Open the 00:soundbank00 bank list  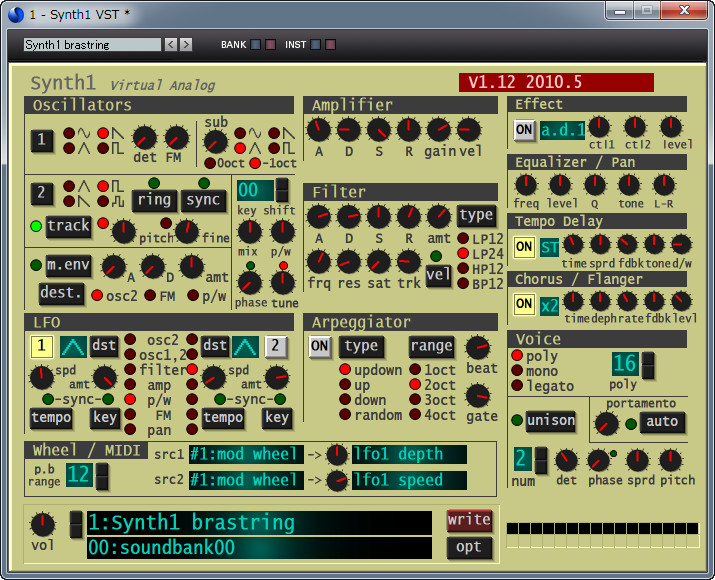pyautogui.click(x=259, y=548)
